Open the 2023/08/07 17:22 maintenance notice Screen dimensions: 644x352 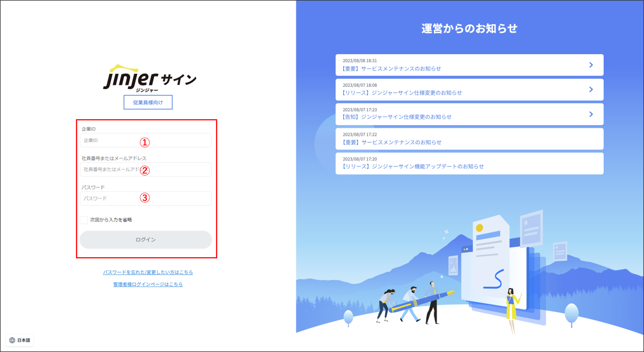pos(392,142)
